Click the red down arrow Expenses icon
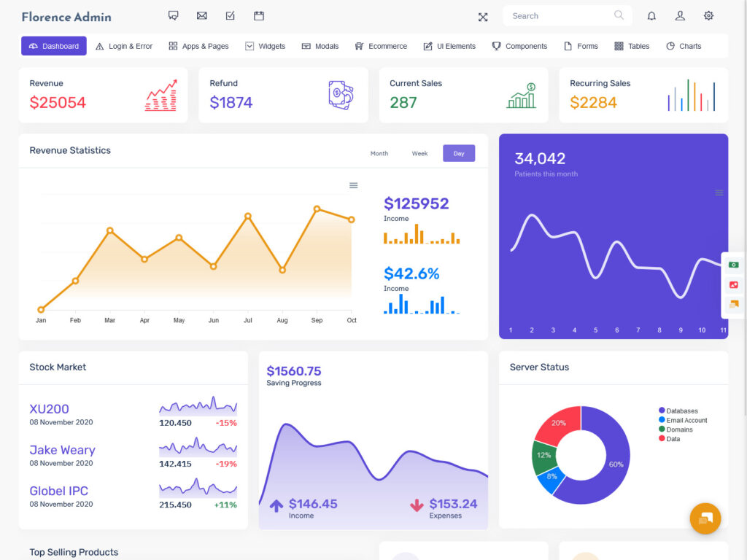The height and width of the screenshot is (560, 747). tap(417, 505)
